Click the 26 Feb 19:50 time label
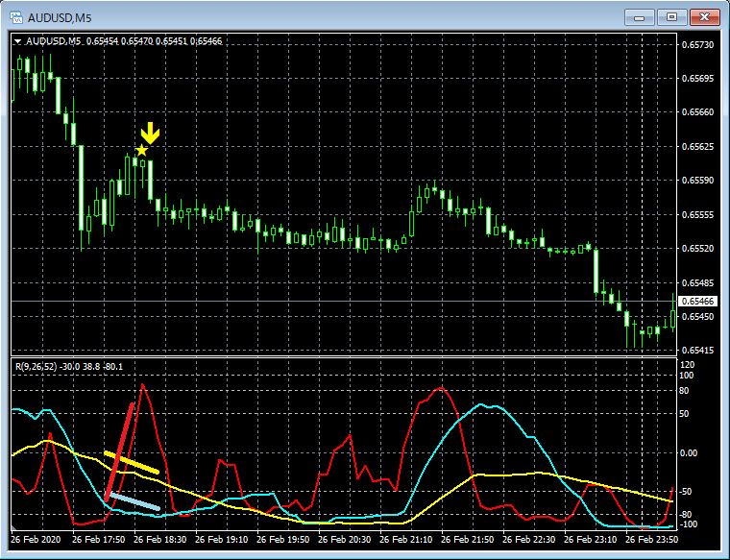Image resolution: width=730 pixels, height=560 pixels. (x=282, y=540)
